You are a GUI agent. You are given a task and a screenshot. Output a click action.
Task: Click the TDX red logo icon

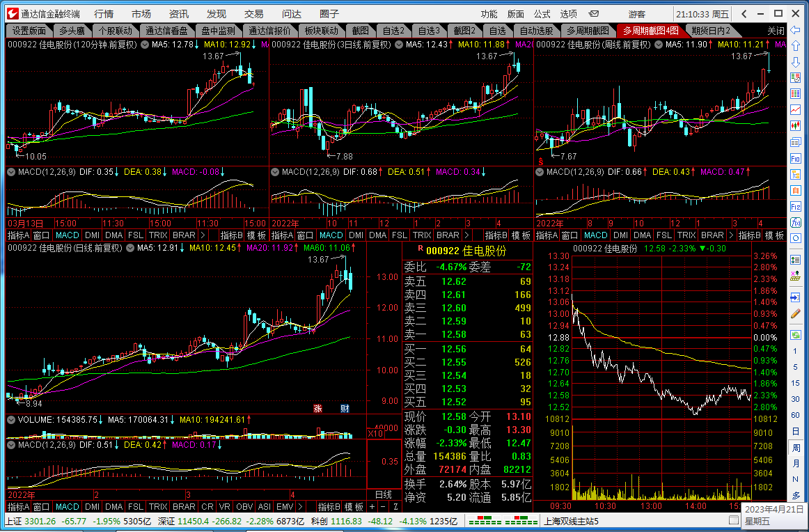click(x=12, y=14)
